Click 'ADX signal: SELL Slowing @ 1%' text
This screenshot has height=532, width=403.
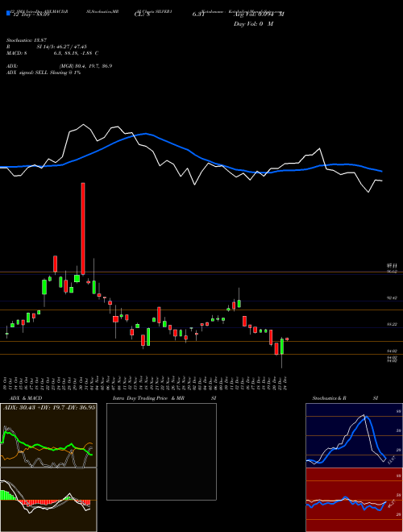pyautogui.click(x=44, y=73)
